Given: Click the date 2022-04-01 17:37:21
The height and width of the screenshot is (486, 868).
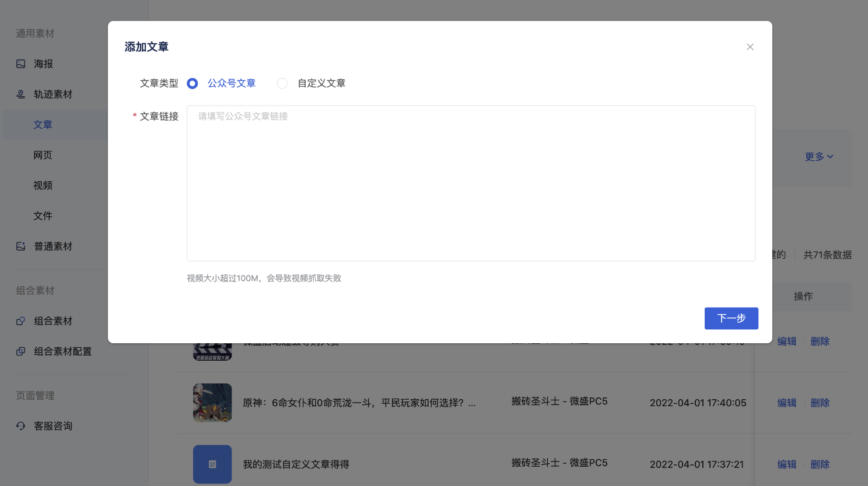Looking at the screenshot, I should 697,464.
